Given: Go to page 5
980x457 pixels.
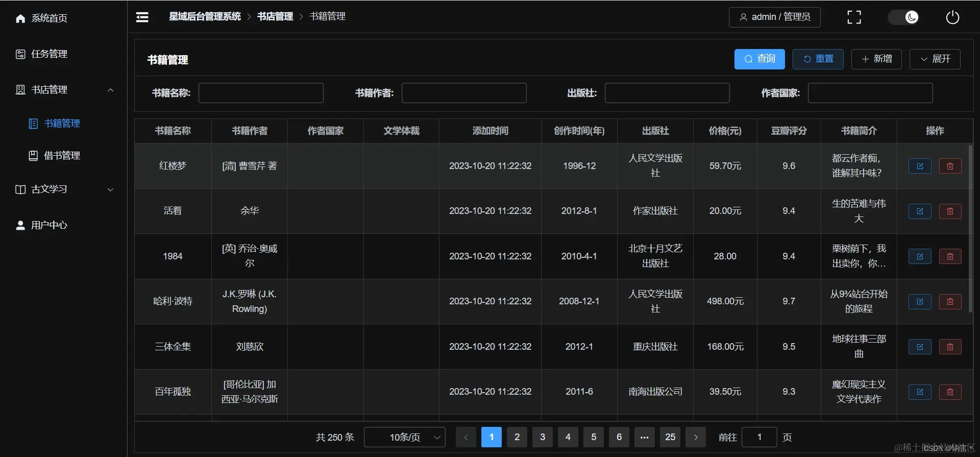Looking at the screenshot, I should (594, 437).
